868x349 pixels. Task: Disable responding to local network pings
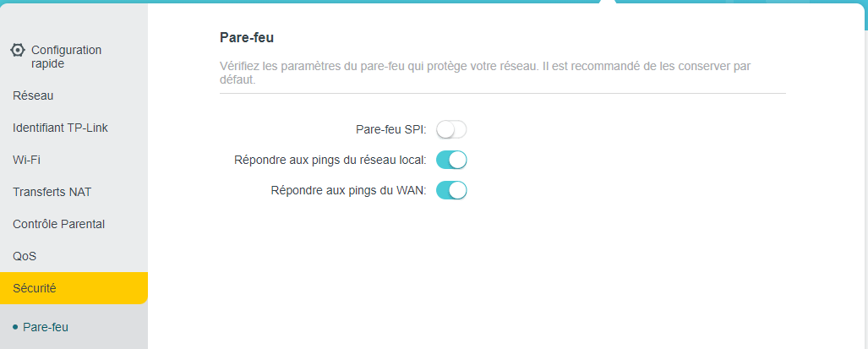click(x=451, y=160)
